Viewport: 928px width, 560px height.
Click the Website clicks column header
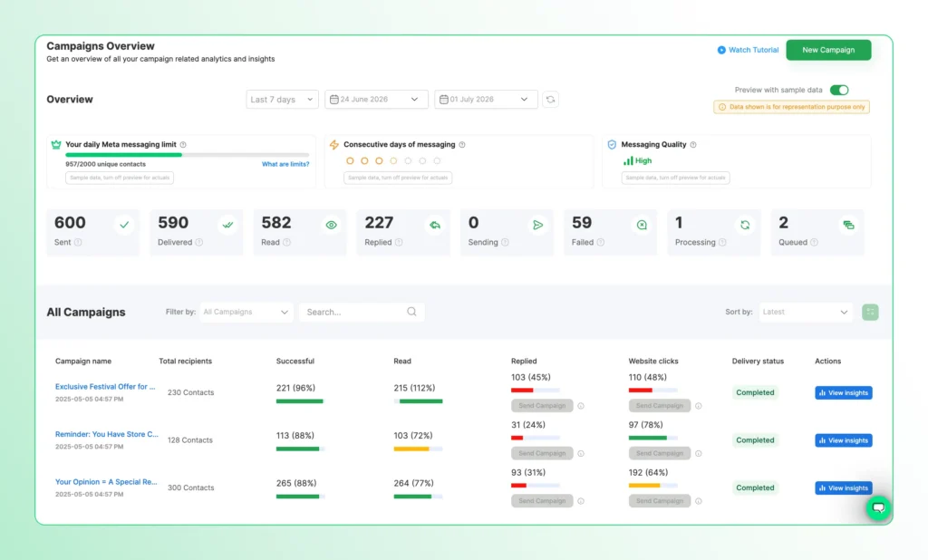(653, 361)
